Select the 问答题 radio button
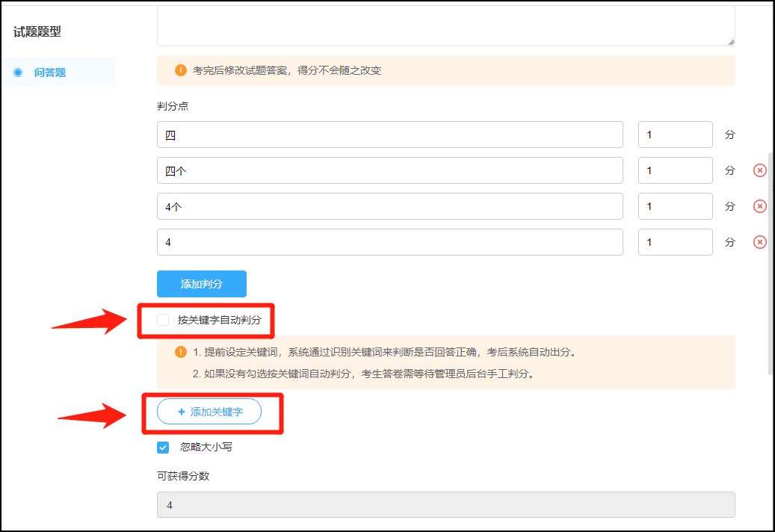The height and width of the screenshot is (532, 775). (17, 72)
